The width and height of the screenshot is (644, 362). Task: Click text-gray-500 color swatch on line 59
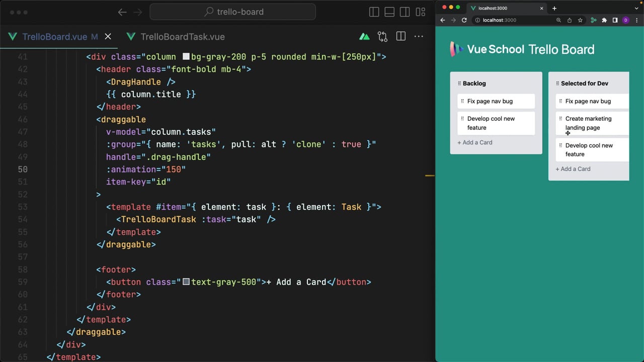(186, 282)
